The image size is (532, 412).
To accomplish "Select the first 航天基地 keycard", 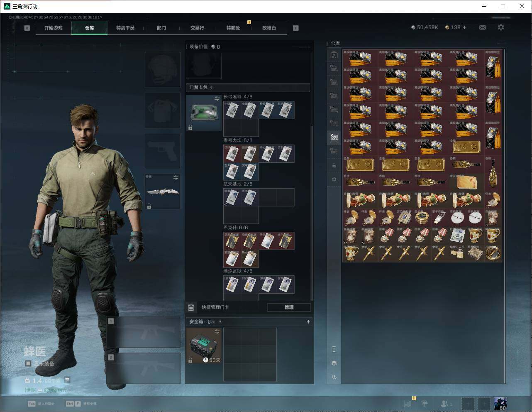I will (232, 197).
